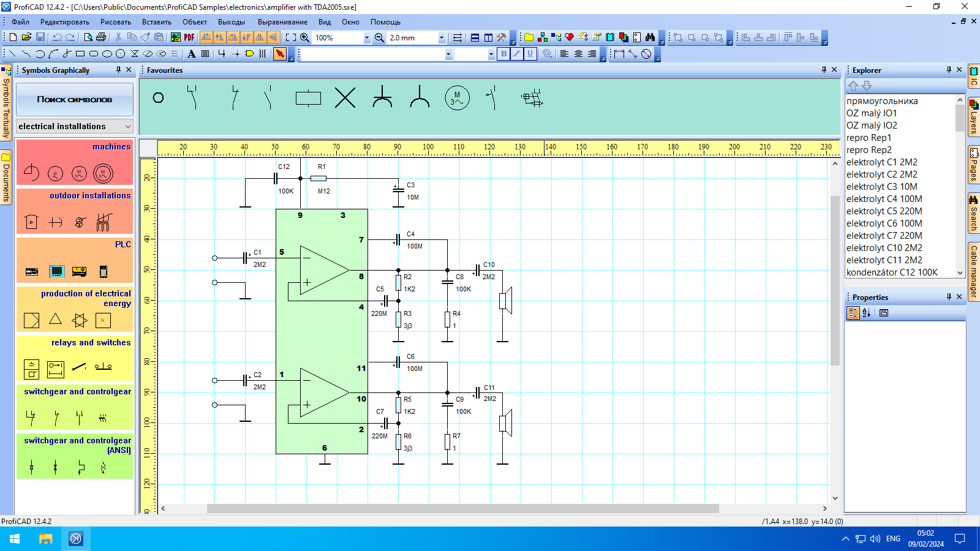Expand the electrical installations category dropdown
Image resolution: width=980 pixels, height=551 pixels.
[128, 126]
